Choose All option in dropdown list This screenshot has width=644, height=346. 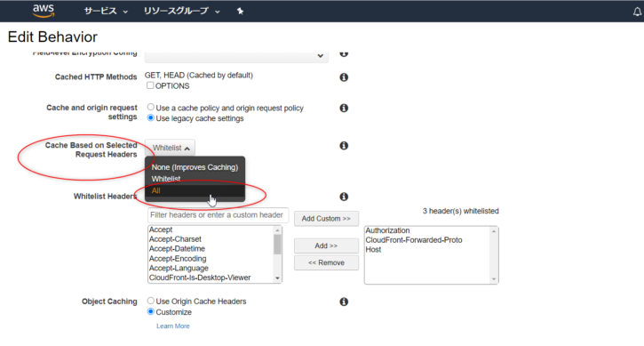(x=195, y=191)
